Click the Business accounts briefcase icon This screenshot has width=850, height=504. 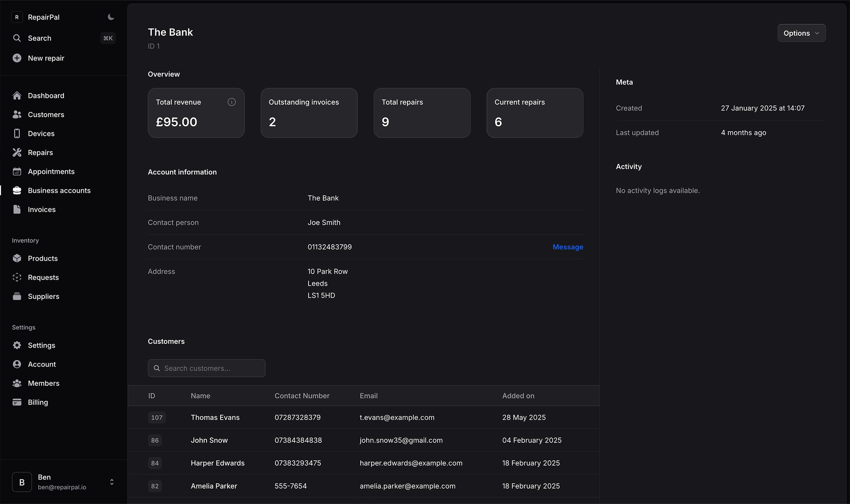(x=17, y=190)
